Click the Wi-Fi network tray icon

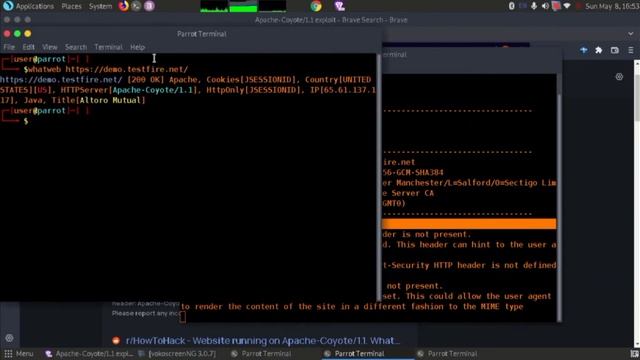567,6
